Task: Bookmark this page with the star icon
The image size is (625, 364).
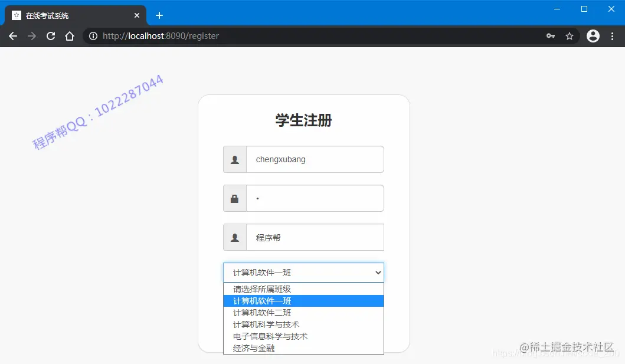Action: pyautogui.click(x=569, y=36)
